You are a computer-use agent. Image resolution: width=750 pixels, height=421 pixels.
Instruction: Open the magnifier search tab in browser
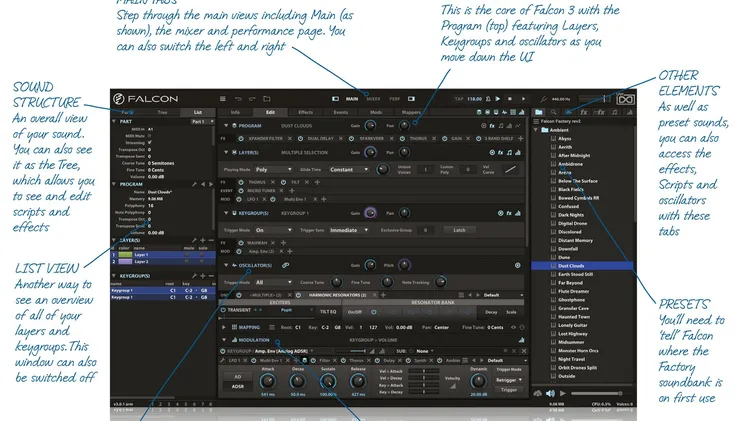tap(553, 112)
